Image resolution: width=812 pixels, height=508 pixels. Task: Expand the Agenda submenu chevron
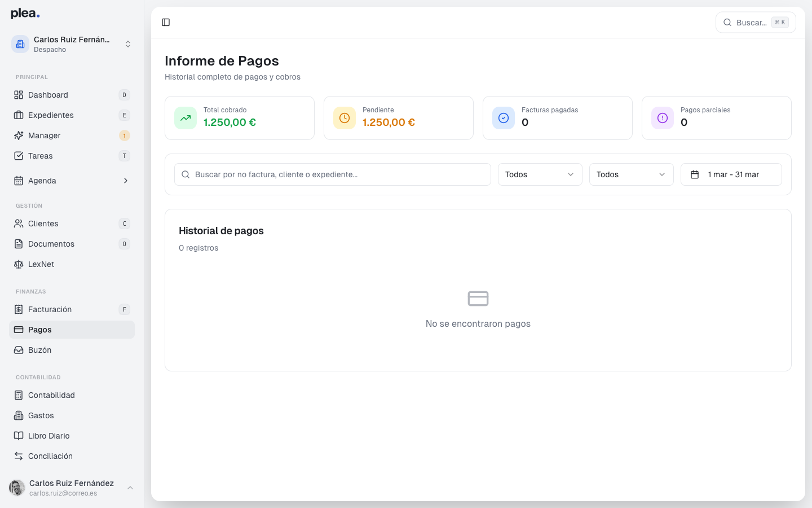pos(126,181)
